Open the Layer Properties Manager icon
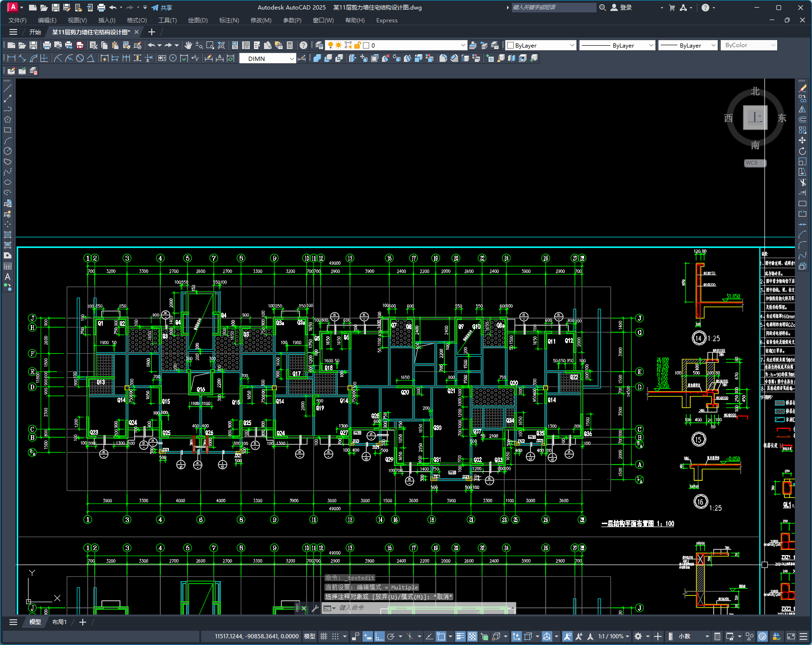This screenshot has height=645, width=812. (319, 45)
